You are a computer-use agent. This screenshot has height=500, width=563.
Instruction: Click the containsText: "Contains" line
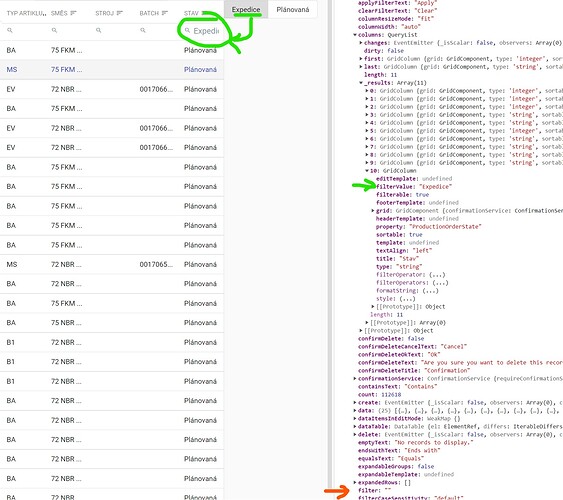[397, 387]
